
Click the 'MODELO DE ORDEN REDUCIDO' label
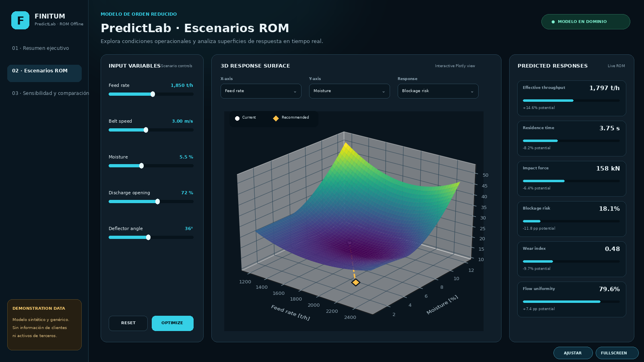[x=139, y=14]
